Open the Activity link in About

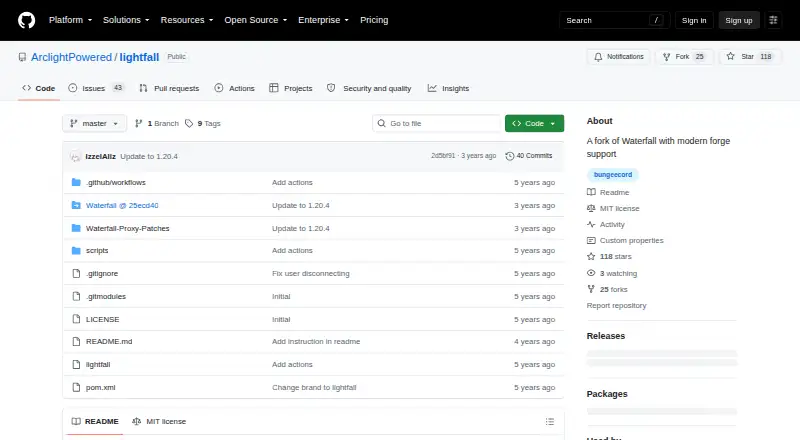(606, 224)
